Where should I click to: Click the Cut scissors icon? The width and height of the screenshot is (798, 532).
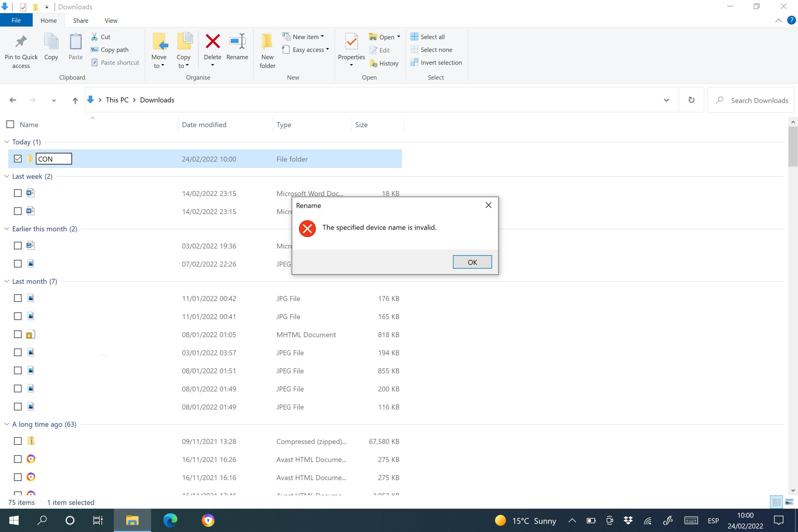[x=94, y=37]
